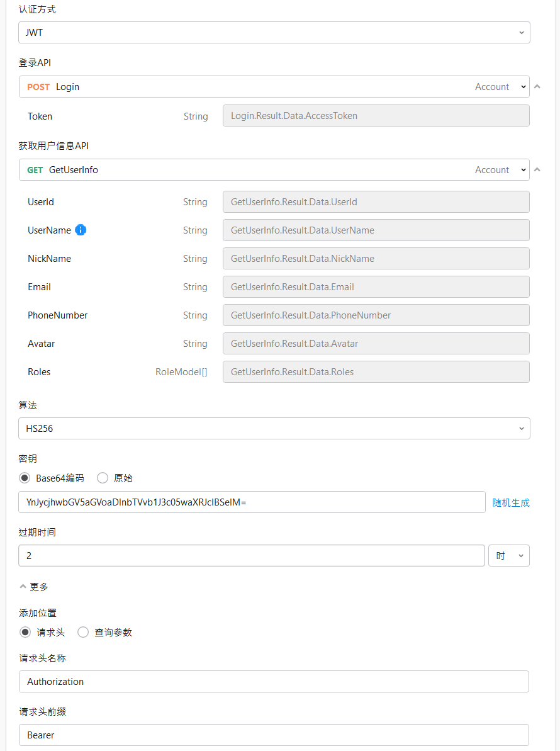Click the Authorization header name field

pos(274,682)
